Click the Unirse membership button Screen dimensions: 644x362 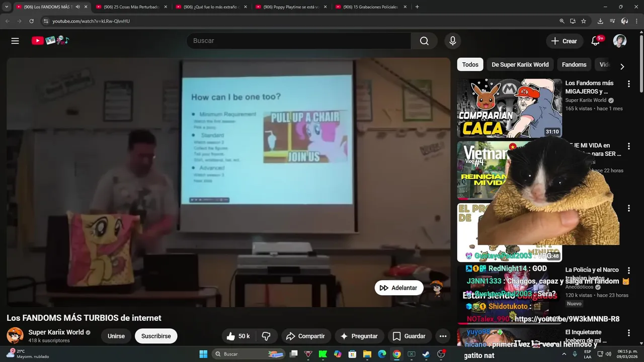click(x=116, y=336)
